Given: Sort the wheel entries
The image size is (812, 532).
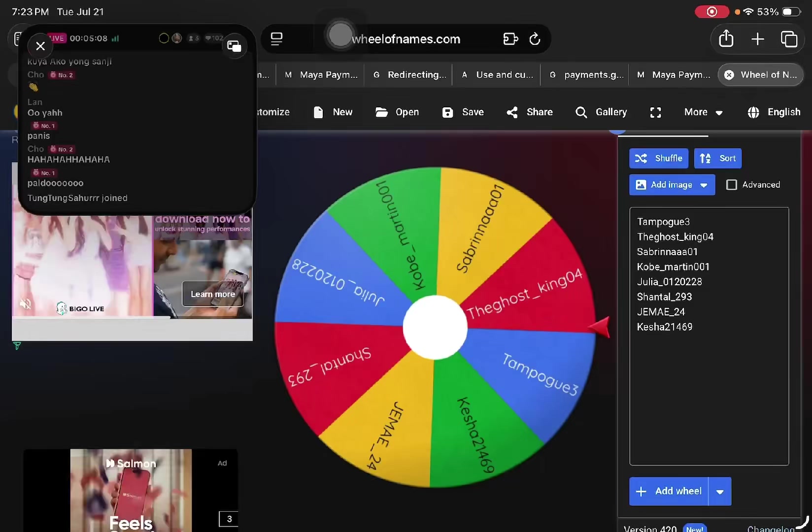Looking at the screenshot, I should tap(717, 158).
